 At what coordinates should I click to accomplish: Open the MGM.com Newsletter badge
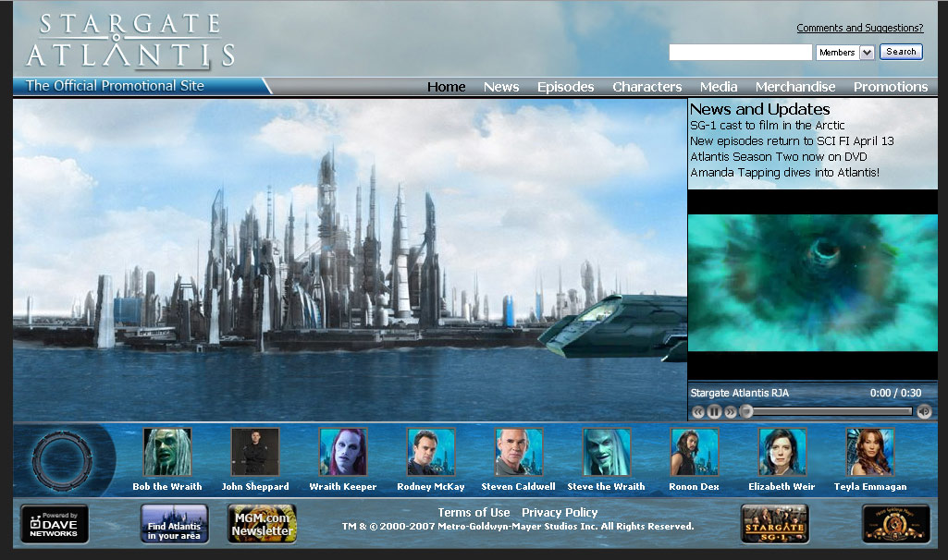(x=262, y=524)
